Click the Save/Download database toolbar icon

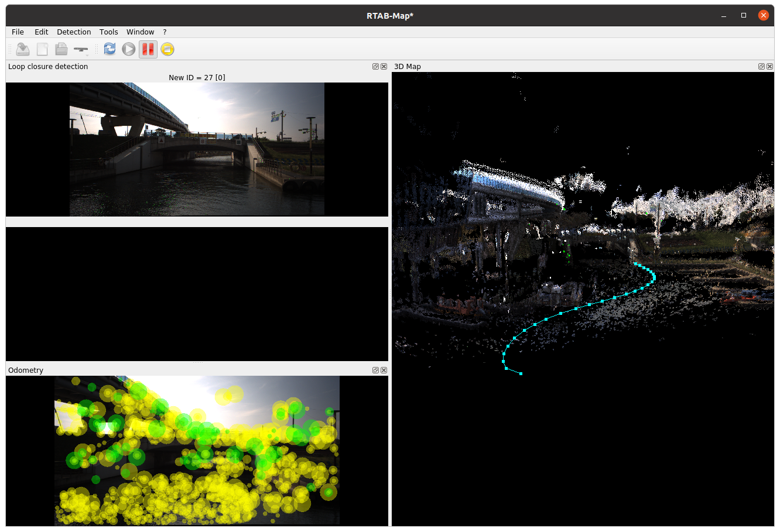(x=23, y=49)
